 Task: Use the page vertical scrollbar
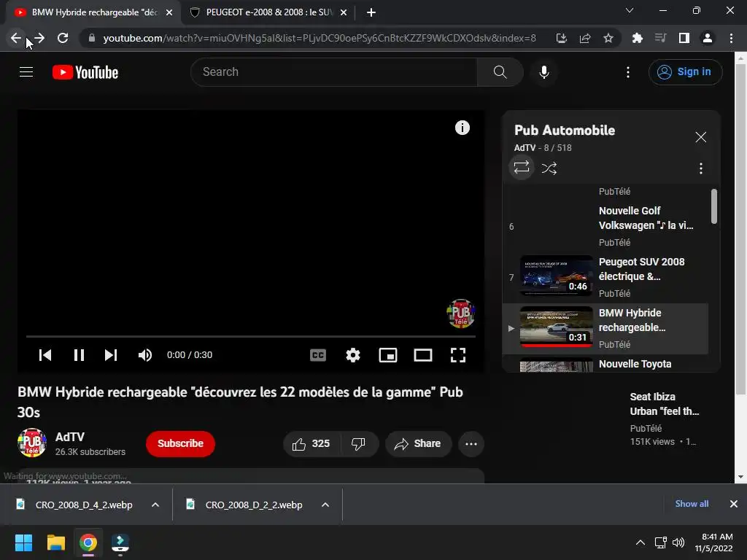[x=740, y=228]
